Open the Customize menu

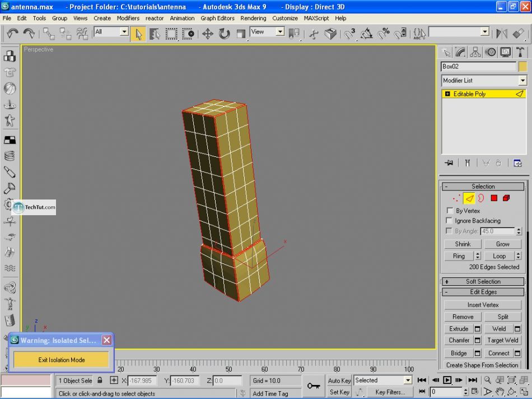(284, 18)
